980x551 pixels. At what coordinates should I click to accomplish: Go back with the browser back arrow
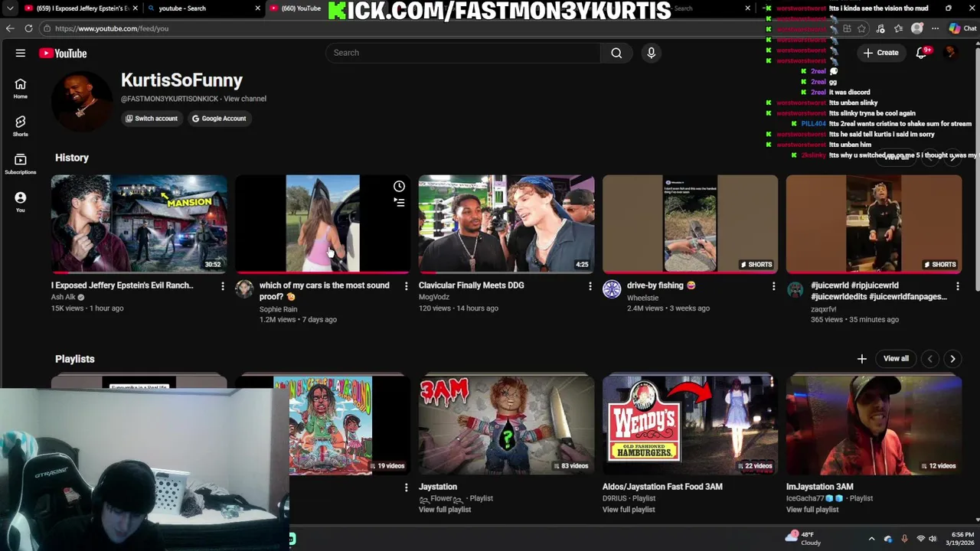(10, 28)
